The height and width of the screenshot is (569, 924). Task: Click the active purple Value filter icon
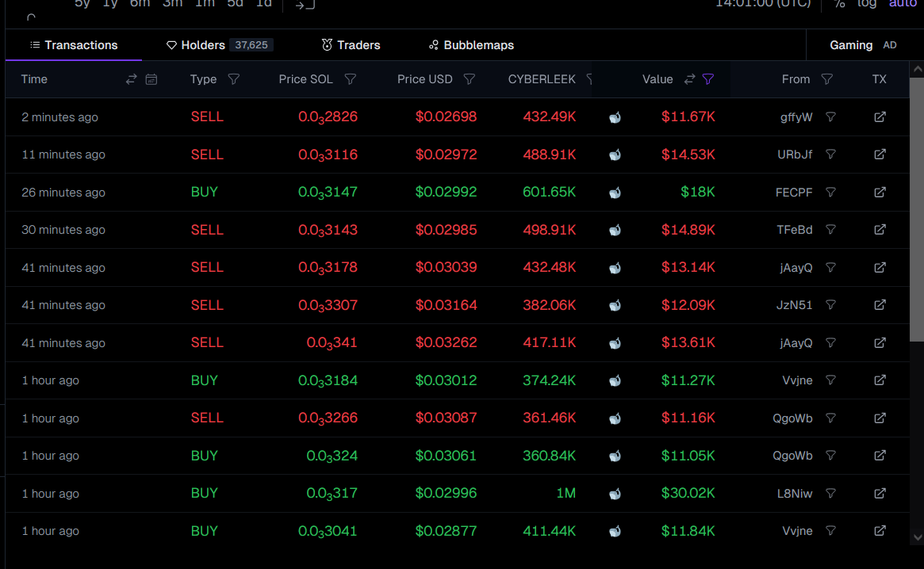pyautogui.click(x=708, y=79)
